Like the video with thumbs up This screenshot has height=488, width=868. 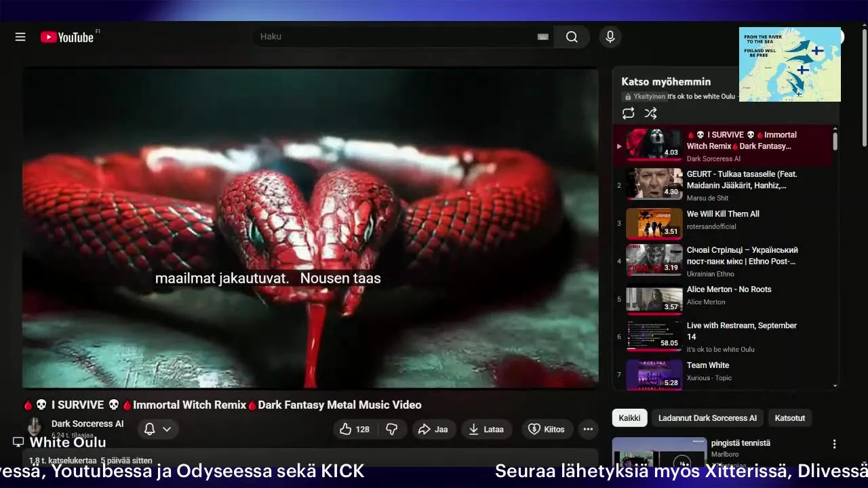click(355, 429)
